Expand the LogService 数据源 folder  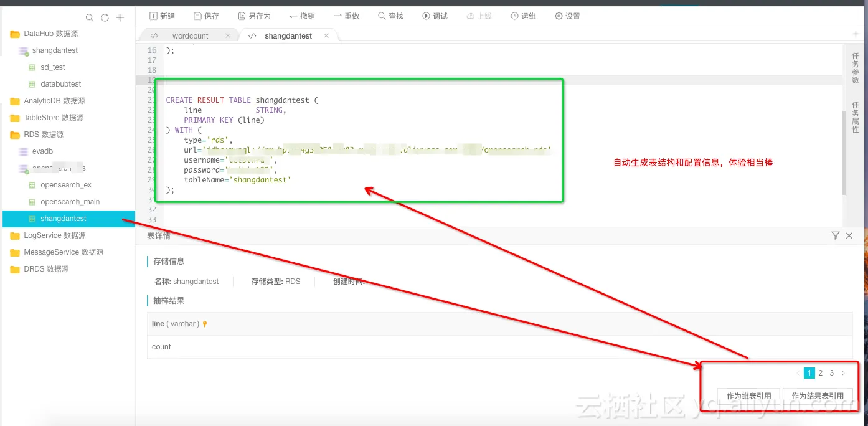(48, 235)
